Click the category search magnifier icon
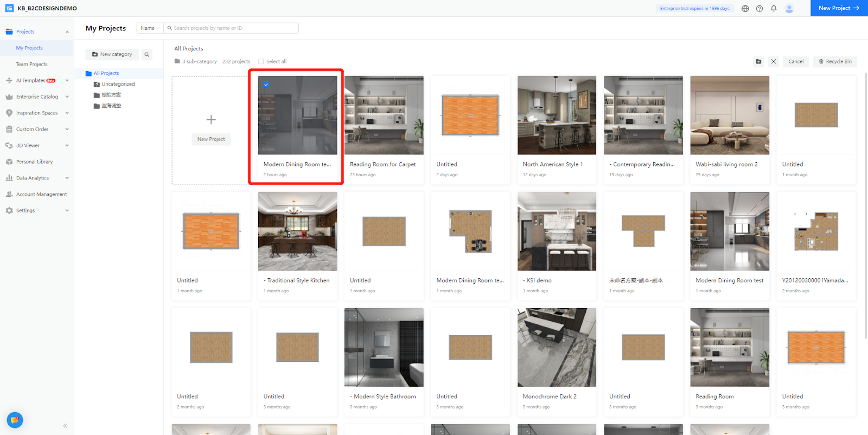 coord(146,54)
